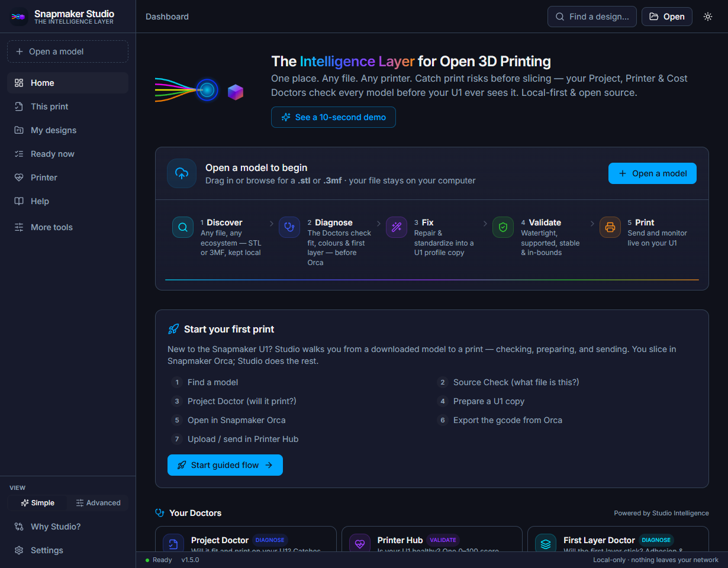Open the First Layer Doctor card title

tap(599, 540)
